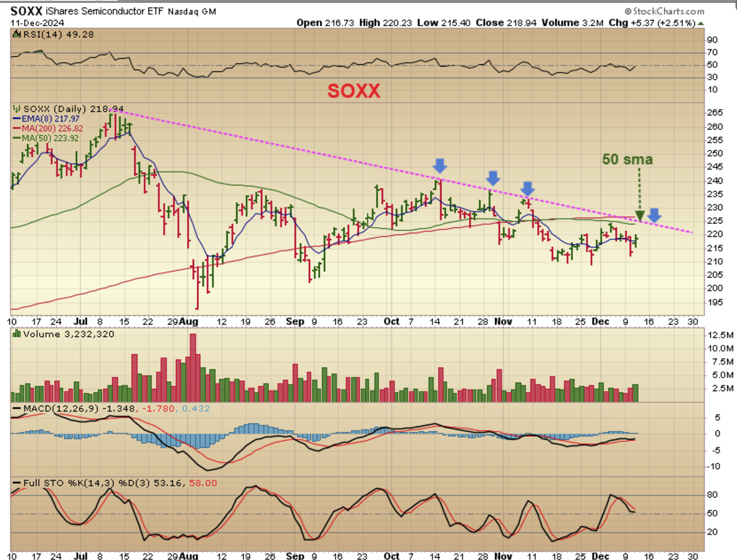This screenshot has height=560, width=737.
Task: Click the 265 price axis label
Action: tap(715, 113)
